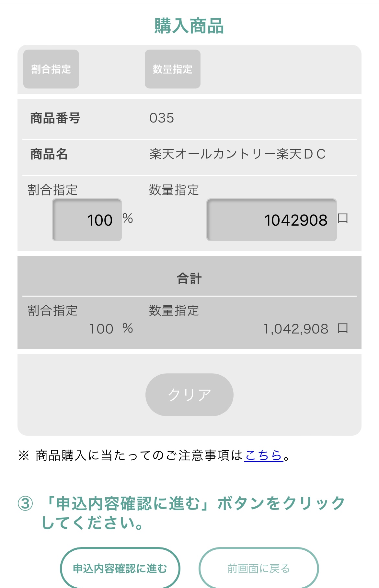Image resolution: width=379 pixels, height=588 pixels.
Task: Click the 数量指定 label above quantity input
Action: click(x=174, y=190)
